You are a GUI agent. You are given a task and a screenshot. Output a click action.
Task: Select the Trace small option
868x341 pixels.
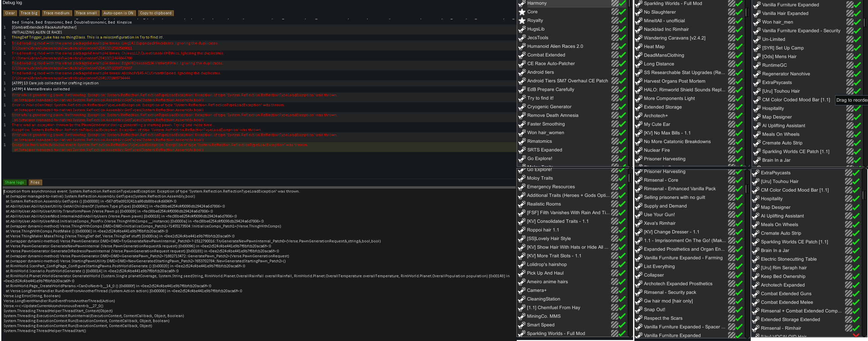click(86, 13)
